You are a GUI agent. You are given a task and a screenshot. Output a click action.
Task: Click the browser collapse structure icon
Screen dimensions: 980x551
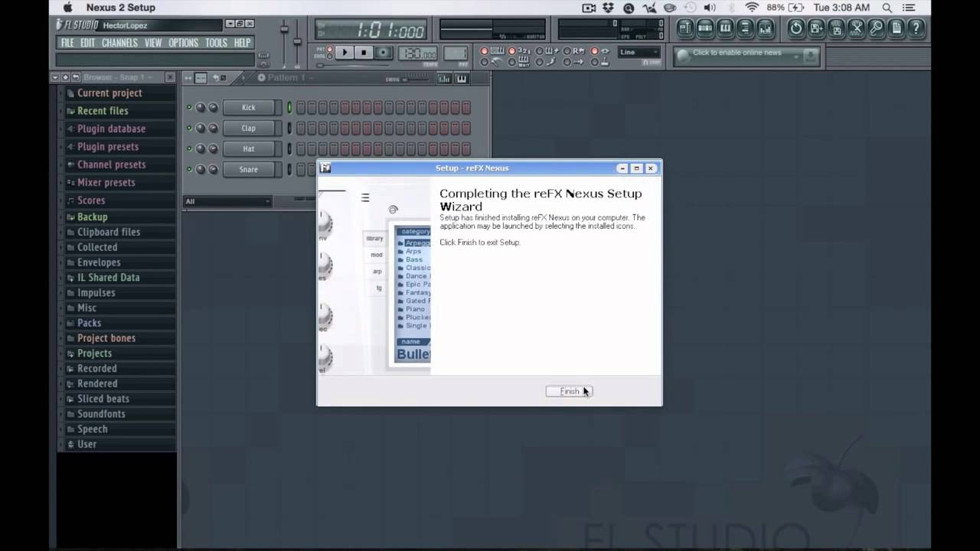coord(66,77)
